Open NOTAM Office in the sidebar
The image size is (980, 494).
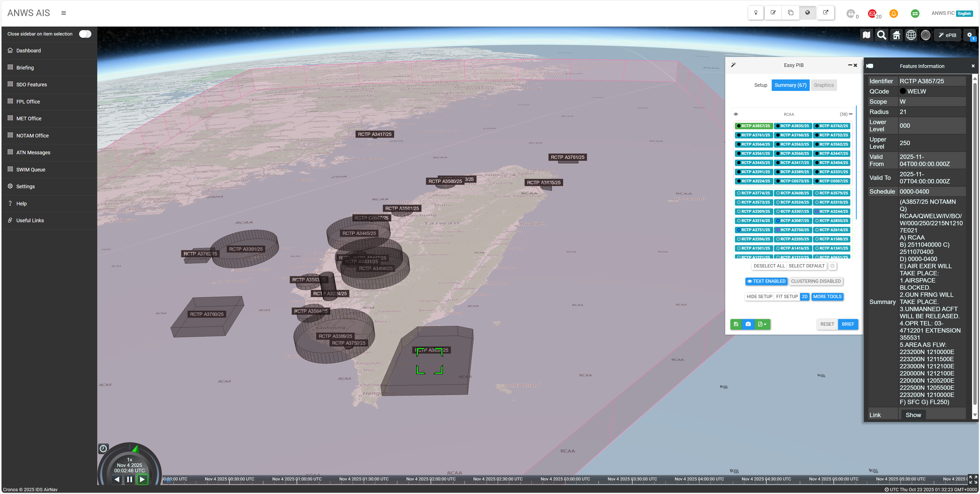[32, 135]
